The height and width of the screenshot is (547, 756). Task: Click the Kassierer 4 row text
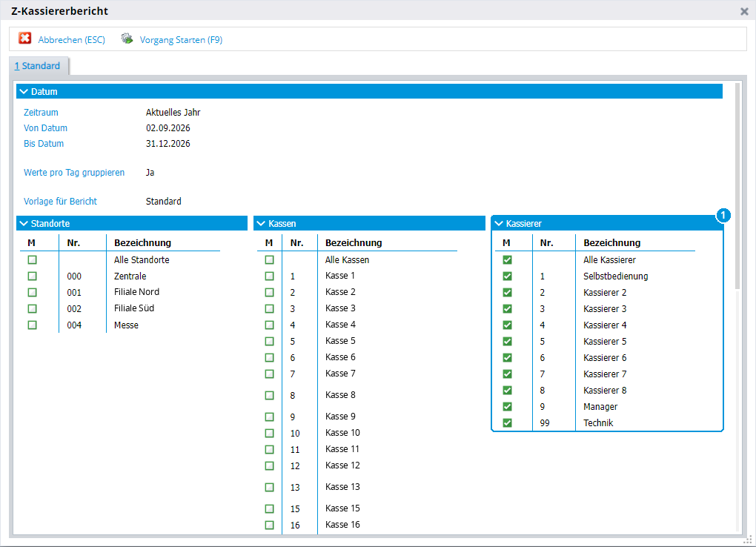click(x=605, y=325)
